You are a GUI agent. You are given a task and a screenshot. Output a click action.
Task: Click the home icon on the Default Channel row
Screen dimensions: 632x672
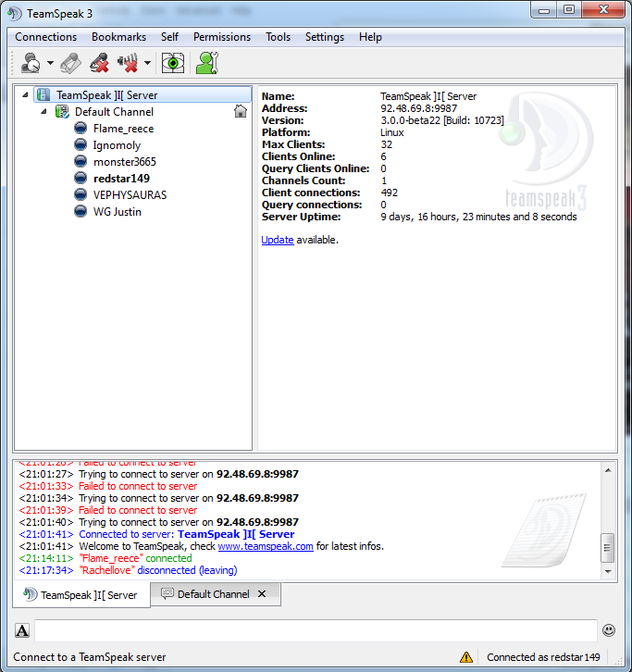point(241,111)
